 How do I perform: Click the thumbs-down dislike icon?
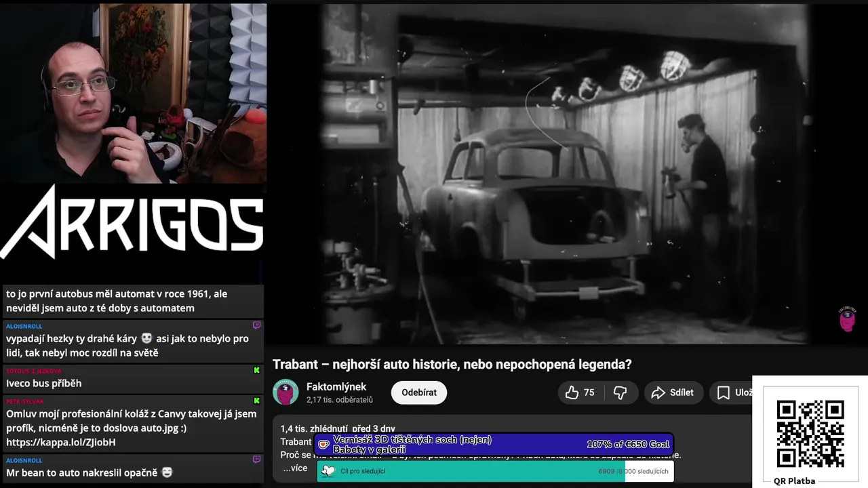[x=620, y=392]
